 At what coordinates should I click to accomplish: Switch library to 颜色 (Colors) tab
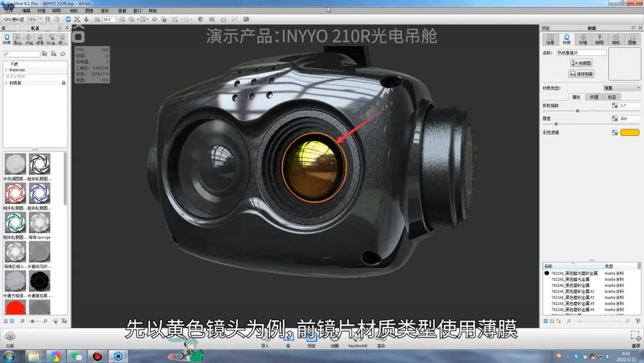(18, 39)
